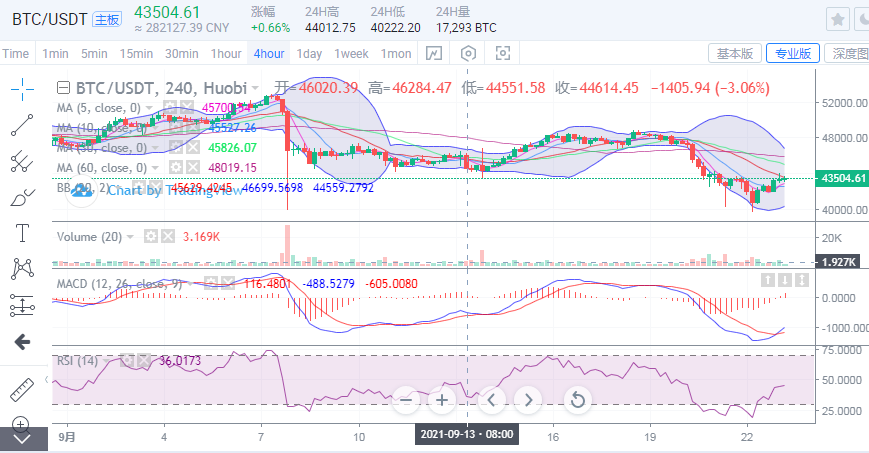Expand the bottom-left collapse chevron
The width and height of the screenshot is (869, 453).
click(22, 438)
